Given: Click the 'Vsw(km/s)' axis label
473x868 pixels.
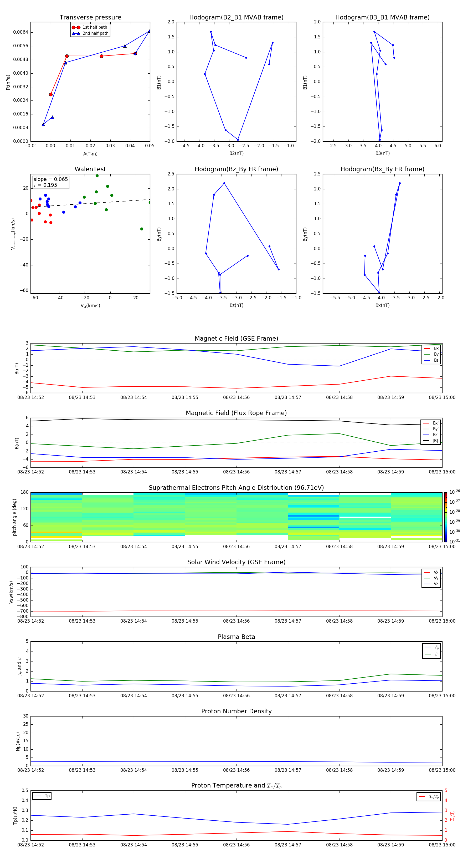Looking at the screenshot, I should [x=11, y=592].
